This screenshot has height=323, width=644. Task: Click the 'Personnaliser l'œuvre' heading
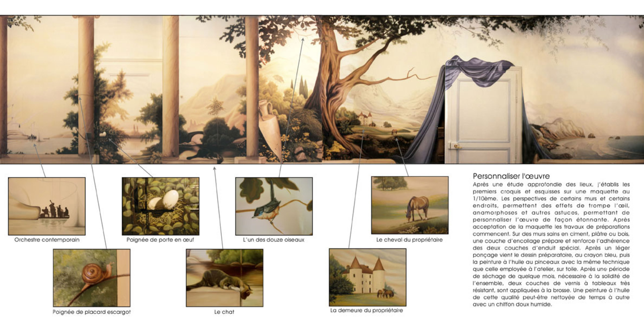(x=511, y=176)
